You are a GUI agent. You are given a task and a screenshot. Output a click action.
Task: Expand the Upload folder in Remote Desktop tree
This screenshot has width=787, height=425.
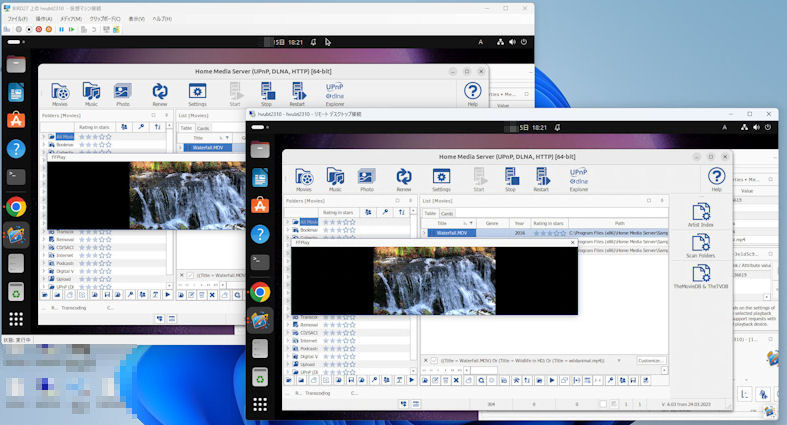click(288, 364)
